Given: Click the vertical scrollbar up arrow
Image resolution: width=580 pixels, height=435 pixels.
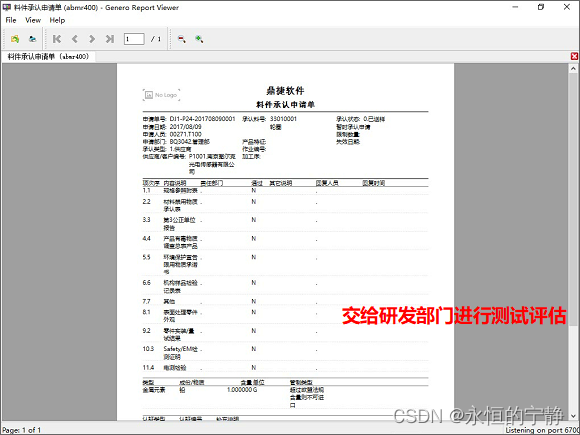Looking at the screenshot, I should (x=573, y=68).
